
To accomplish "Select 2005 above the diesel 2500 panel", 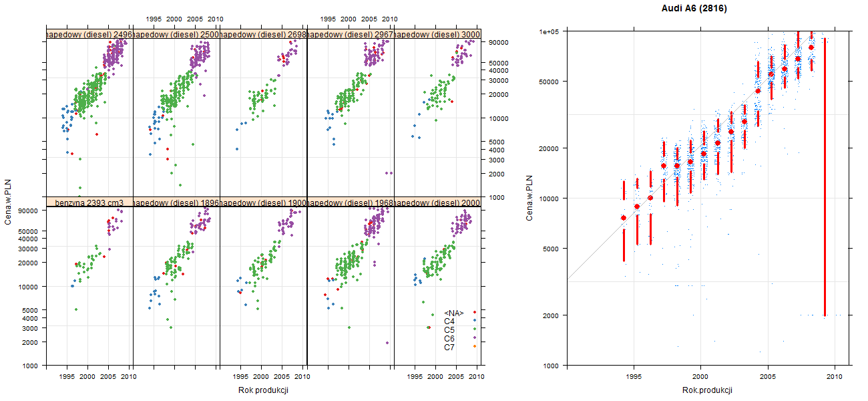I will point(196,19).
